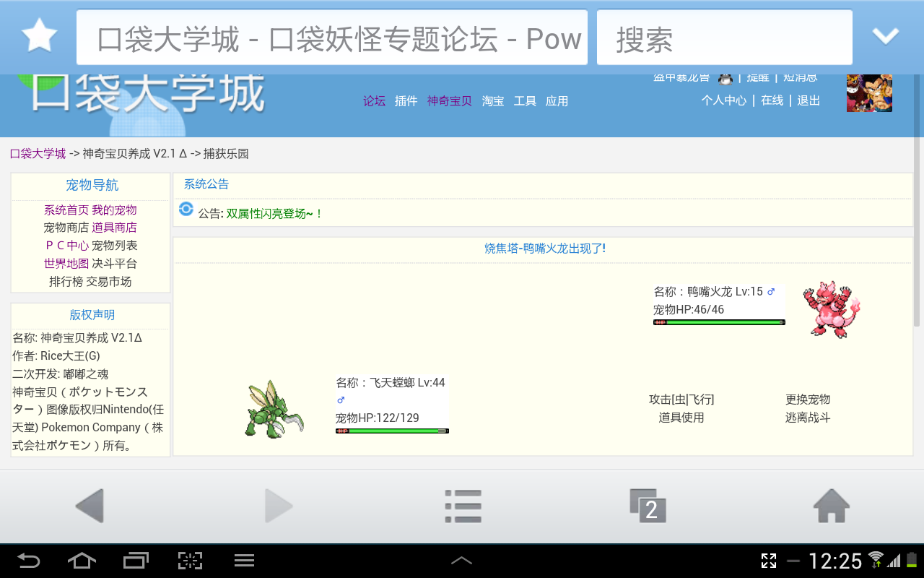Viewport: 924px width, 578px height.
Task: Choose 更换宠物 to switch pet
Action: coord(808,400)
